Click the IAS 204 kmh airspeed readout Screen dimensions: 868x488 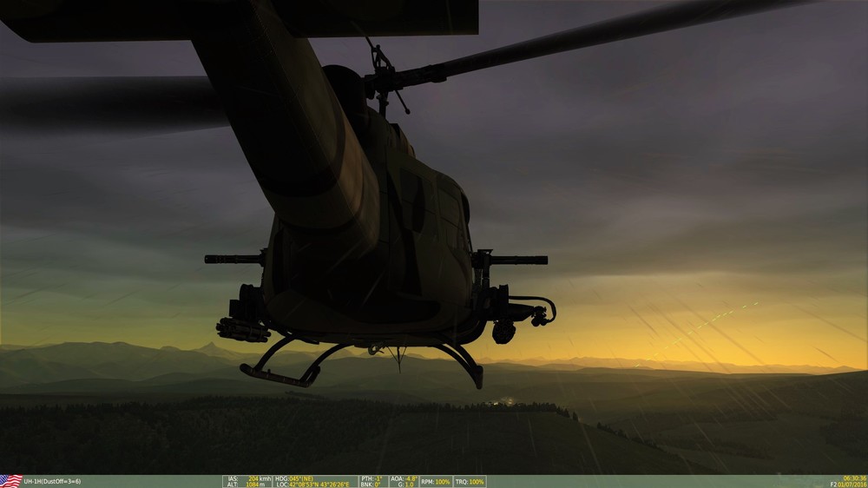[x=249, y=478]
